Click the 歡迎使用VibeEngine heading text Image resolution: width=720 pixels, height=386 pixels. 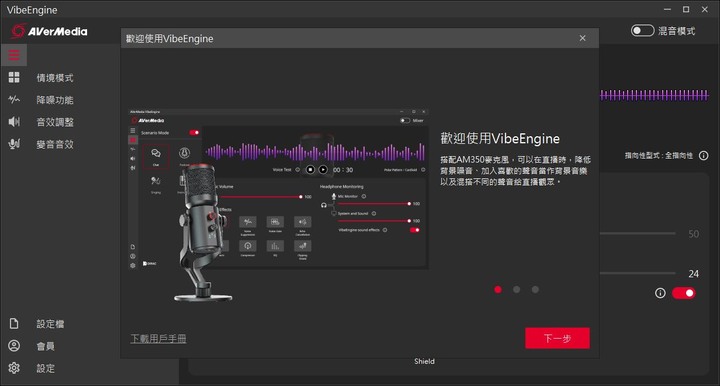(500, 139)
